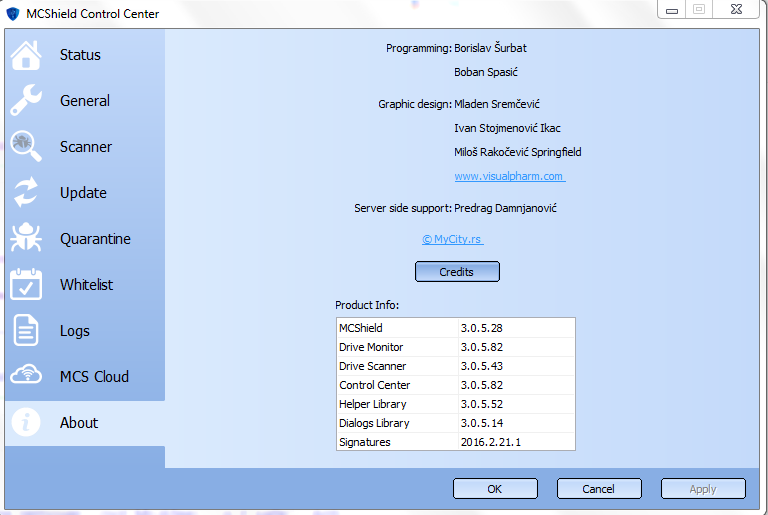
Task: Select the Helper Library row
Action: (x=456, y=404)
